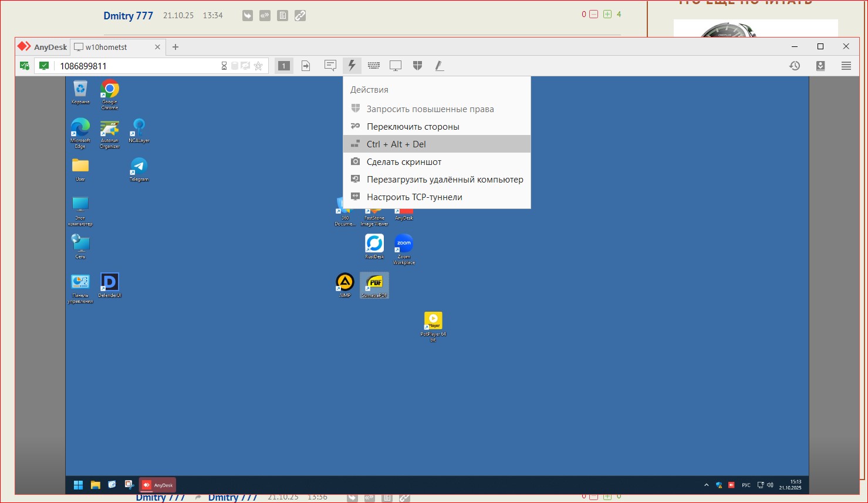
Task: Open the AnyDesk hamburger main menu
Action: tap(846, 66)
